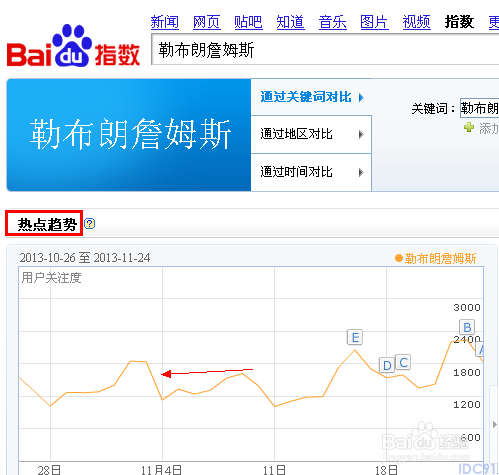Click the search box containing 勒布朗詹姆斯

coord(325,50)
